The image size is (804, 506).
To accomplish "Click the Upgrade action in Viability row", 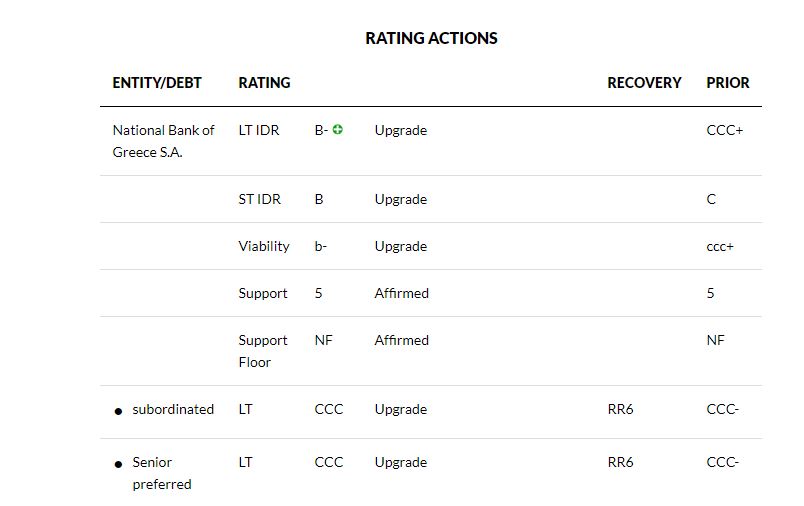I will tap(400, 246).
